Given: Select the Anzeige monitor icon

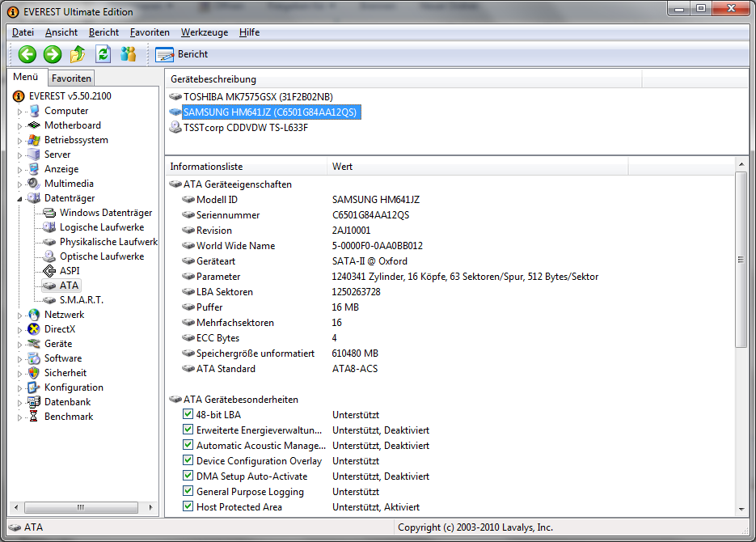Looking at the screenshot, I should (x=34, y=169).
